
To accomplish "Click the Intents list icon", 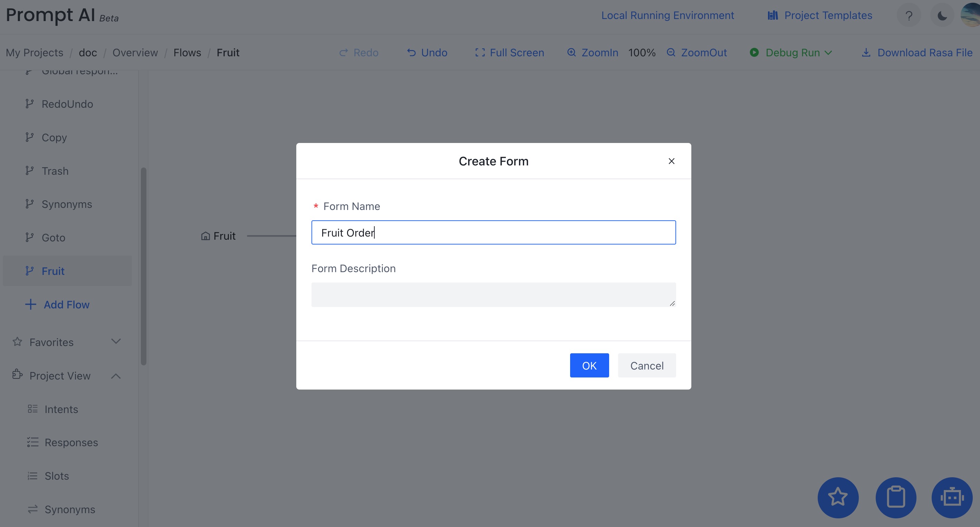I will click(33, 409).
